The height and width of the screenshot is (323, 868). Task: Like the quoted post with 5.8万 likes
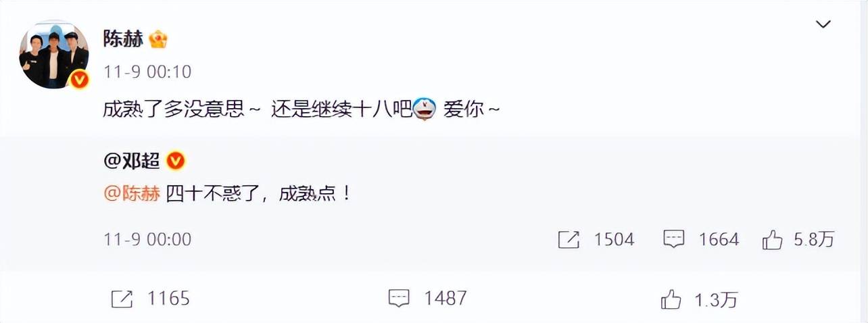pyautogui.click(x=798, y=239)
